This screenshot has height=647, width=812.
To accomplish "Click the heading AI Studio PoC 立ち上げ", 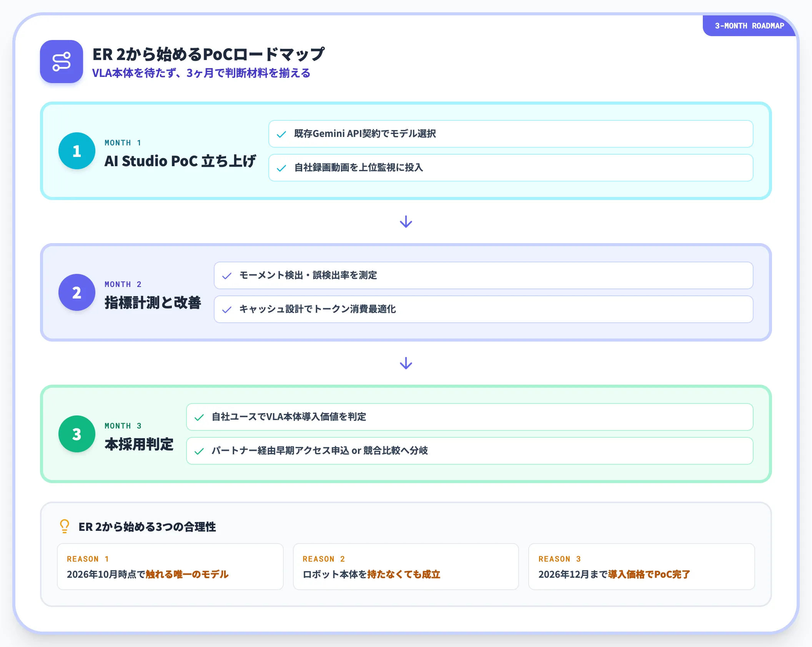I will pyautogui.click(x=180, y=161).
